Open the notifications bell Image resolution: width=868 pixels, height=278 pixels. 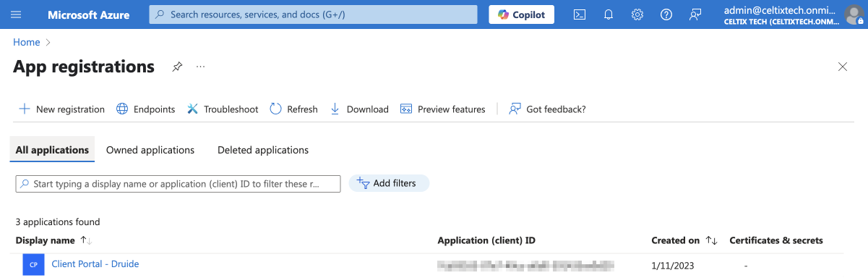pyautogui.click(x=609, y=14)
